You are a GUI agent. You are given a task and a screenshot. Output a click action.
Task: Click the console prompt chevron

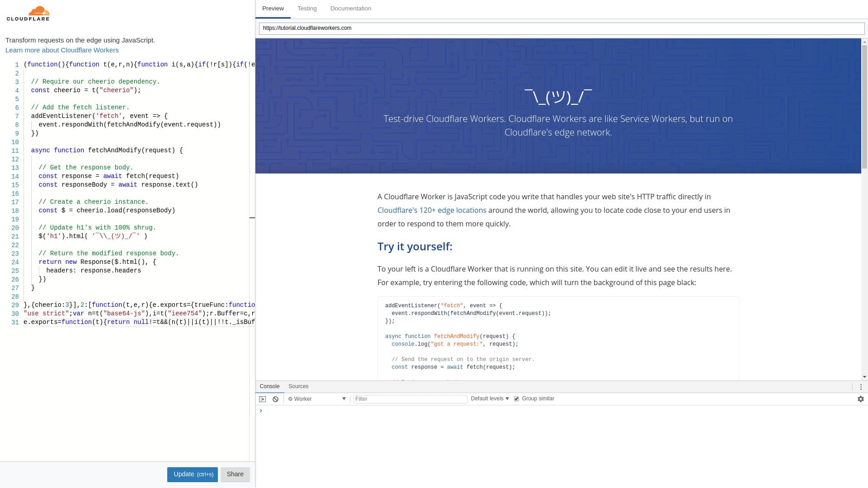261,411
